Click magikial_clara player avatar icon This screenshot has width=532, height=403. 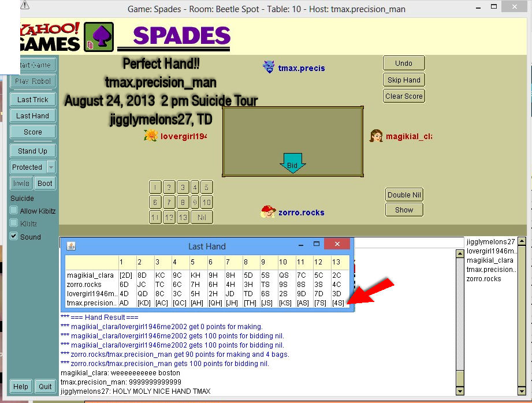(x=376, y=136)
